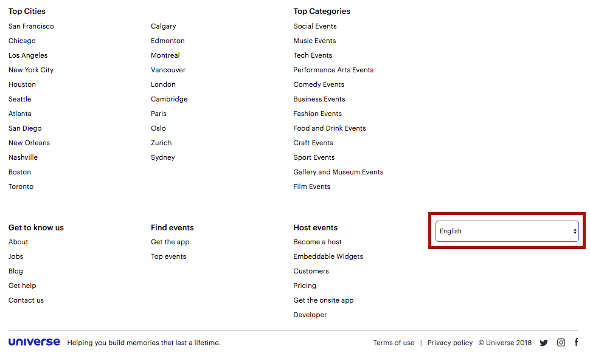590x364 pixels.
Task: Select Cambridge in city list
Action: [169, 99]
